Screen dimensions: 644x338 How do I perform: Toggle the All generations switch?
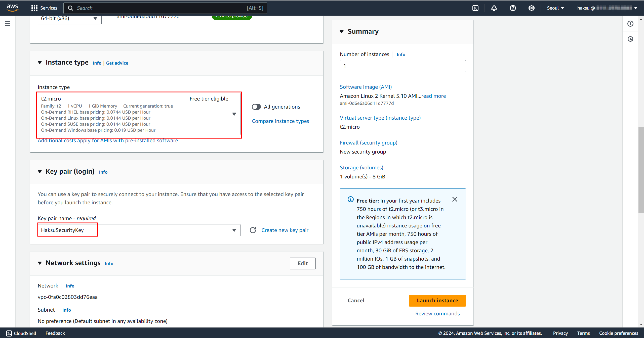256,107
